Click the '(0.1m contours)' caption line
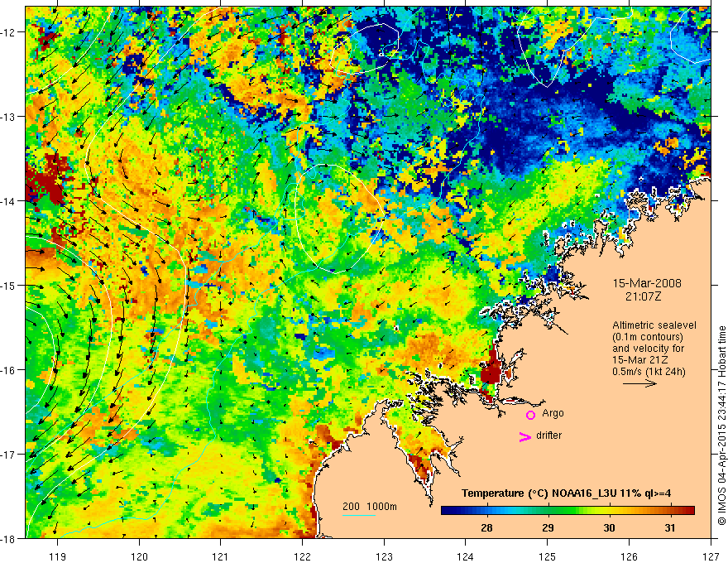 [x=648, y=337]
